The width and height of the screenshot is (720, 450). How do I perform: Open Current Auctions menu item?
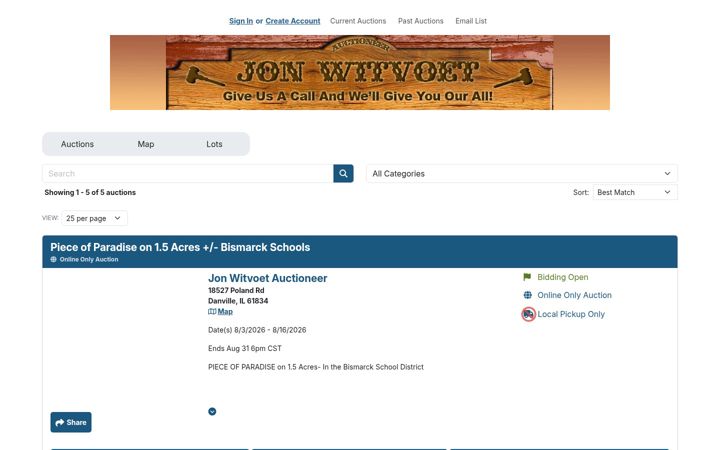tap(358, 21)
